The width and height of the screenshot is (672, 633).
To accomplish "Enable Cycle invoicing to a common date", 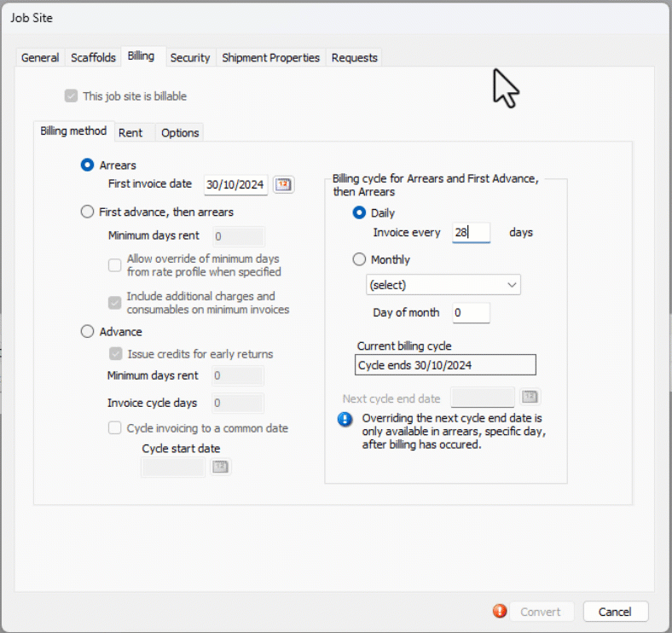I will tap(115, 428).
